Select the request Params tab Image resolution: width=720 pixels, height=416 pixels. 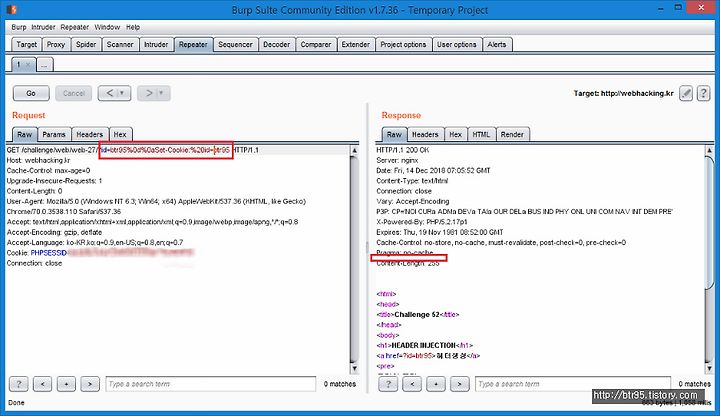(x=54, y=135)
